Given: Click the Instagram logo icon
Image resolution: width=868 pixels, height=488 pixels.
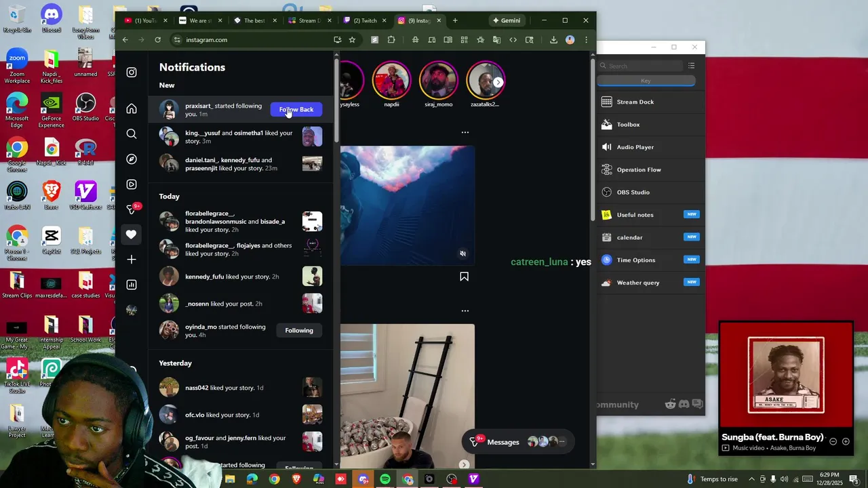Looking at the screenshot, I should 132,73.
